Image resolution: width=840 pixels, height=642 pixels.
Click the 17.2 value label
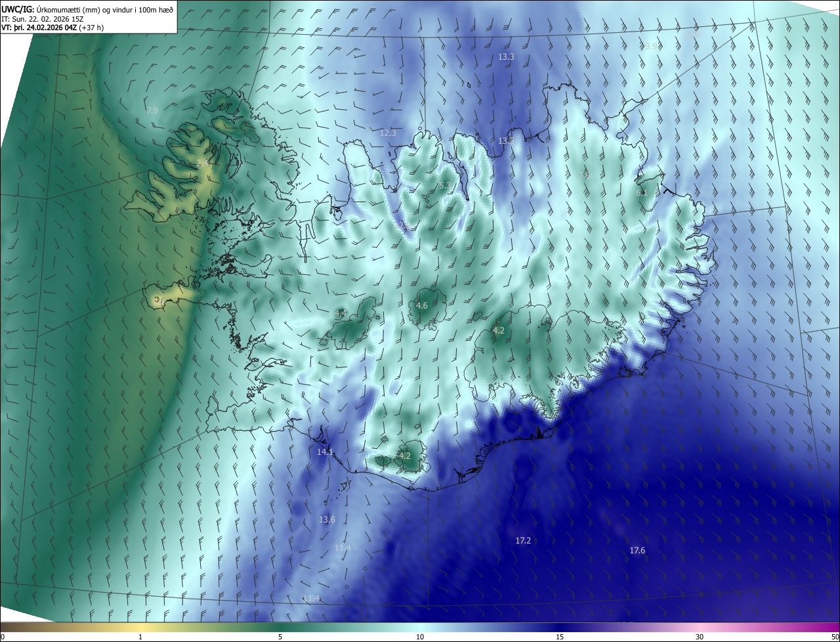pos(523,540)
